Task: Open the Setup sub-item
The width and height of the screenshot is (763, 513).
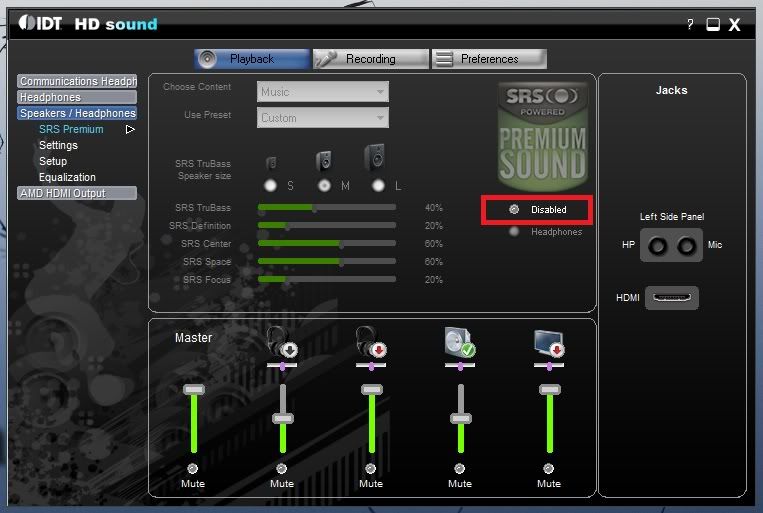Action: click(x=53, y=161)
